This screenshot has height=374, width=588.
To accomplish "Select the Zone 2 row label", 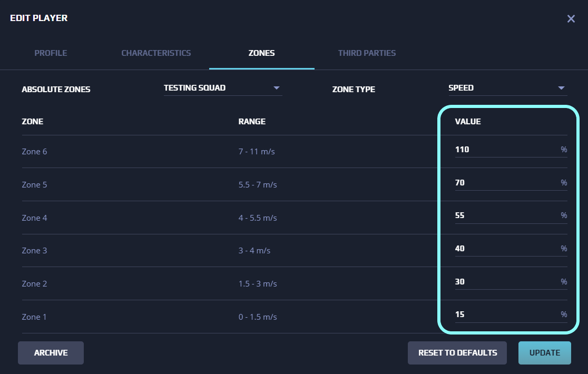I will [34, 284].
